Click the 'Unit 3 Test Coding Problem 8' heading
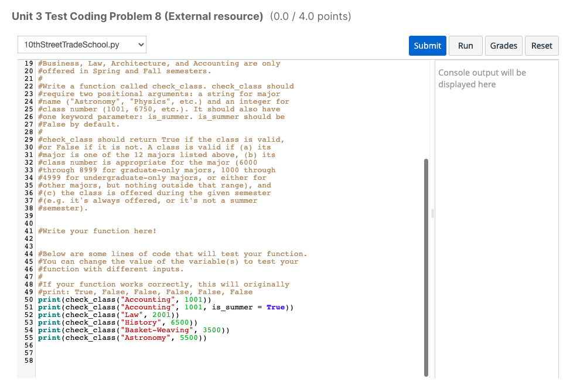587x392 pixels. 138,16
